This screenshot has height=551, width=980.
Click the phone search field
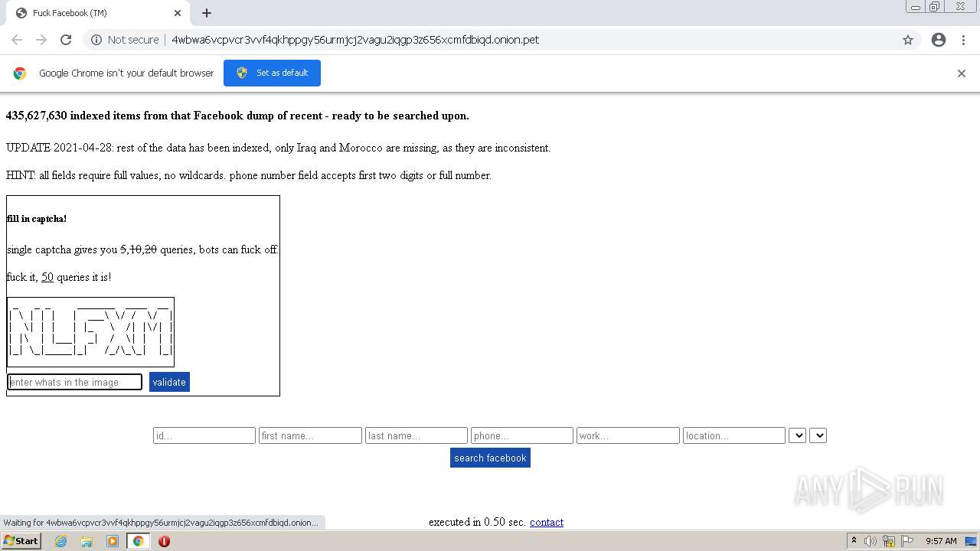point(522,435)
